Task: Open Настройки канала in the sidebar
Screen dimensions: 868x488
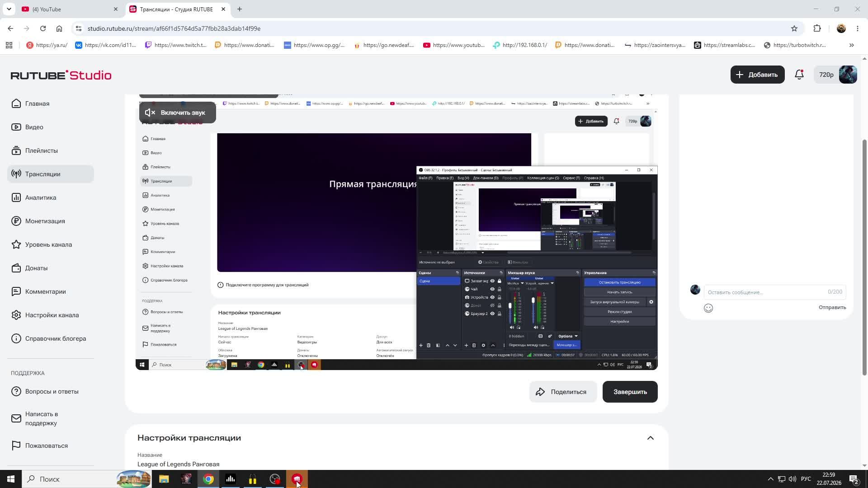Action: (51, 315)
